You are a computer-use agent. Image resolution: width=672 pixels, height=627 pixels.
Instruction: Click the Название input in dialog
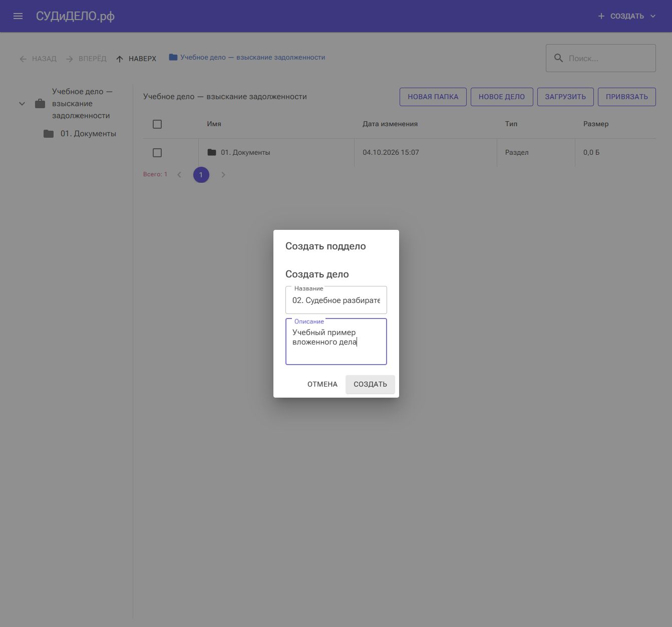click(x=336, y=300)
